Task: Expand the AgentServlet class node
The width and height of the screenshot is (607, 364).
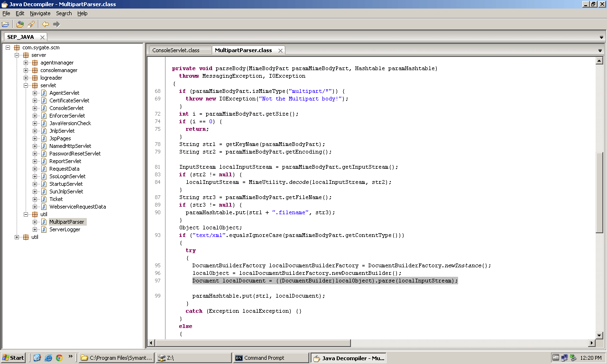Action: tap(35, 93)
